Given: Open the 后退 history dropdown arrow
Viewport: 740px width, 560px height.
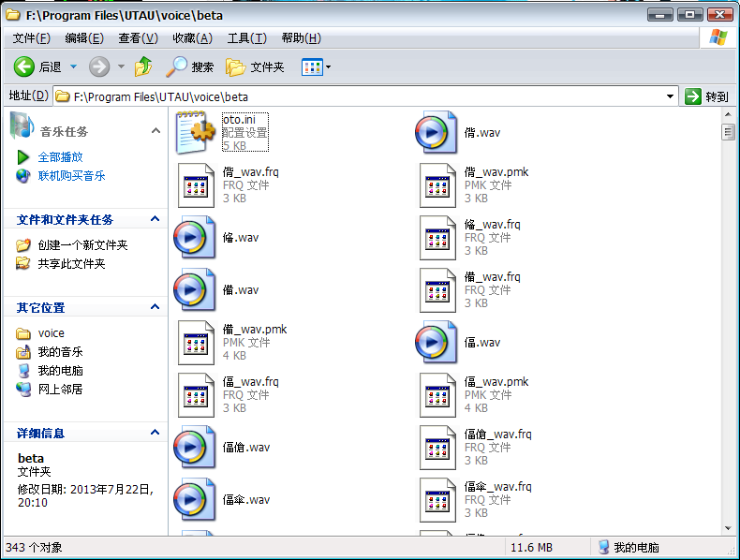Looking at the screenshot, I should 74,67.
